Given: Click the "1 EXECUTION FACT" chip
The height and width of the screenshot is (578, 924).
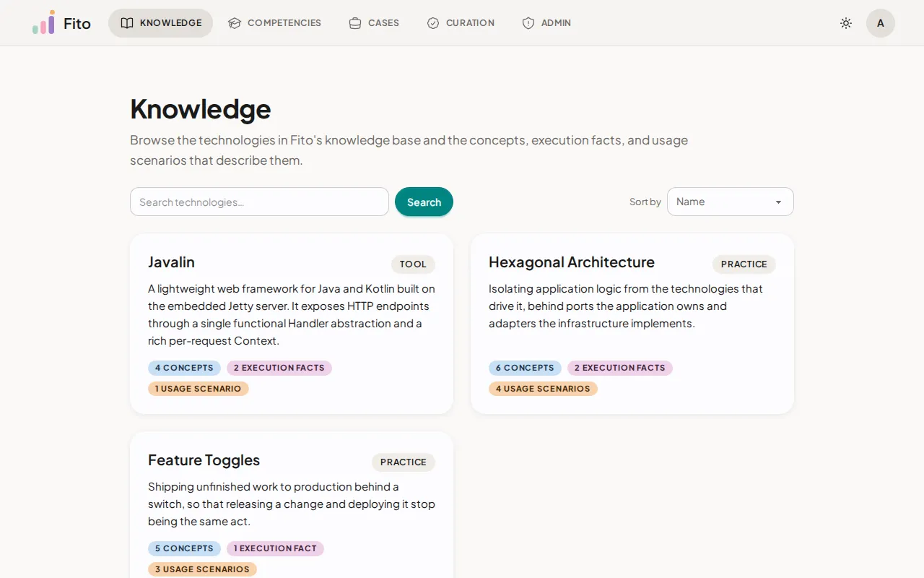Looking at the screenshot, I should coord(275,548).
